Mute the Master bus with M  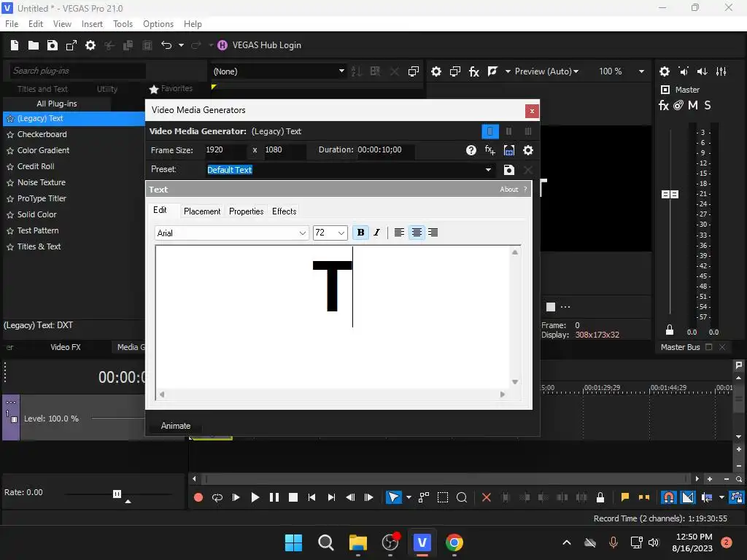[x=693, y=106]
